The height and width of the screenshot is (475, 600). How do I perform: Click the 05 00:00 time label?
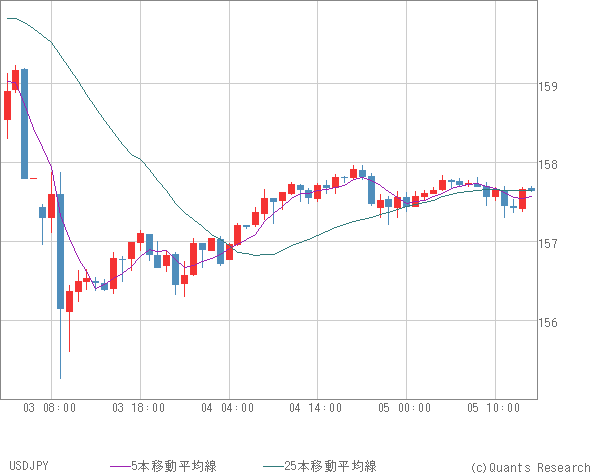tap(405, 408)
